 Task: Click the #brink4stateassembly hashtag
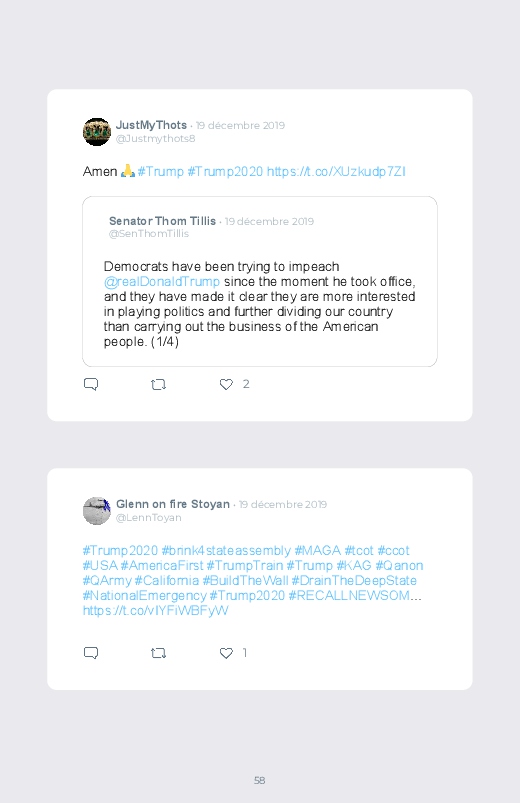[x=226, y=551]
